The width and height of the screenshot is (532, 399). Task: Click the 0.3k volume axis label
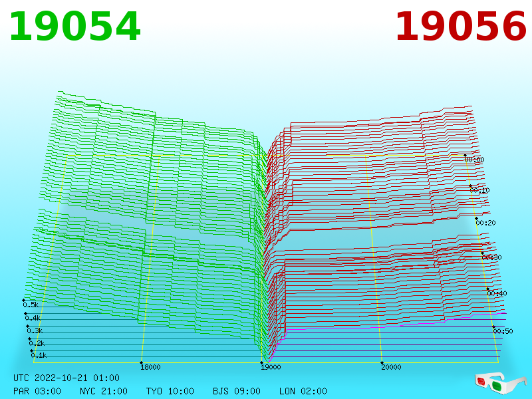(35, 331)
